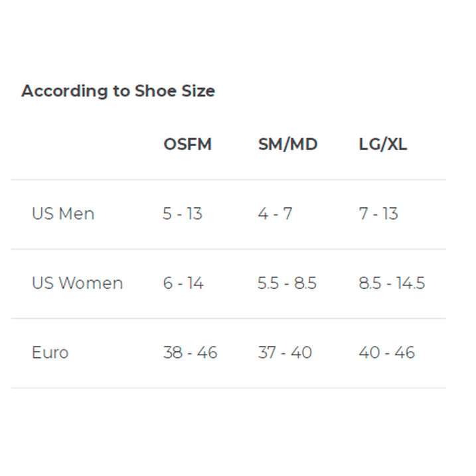Viewport: 476px width, 476px height.
Task: Click the According to Shoe Size heading
Action: tap(118, 91)
